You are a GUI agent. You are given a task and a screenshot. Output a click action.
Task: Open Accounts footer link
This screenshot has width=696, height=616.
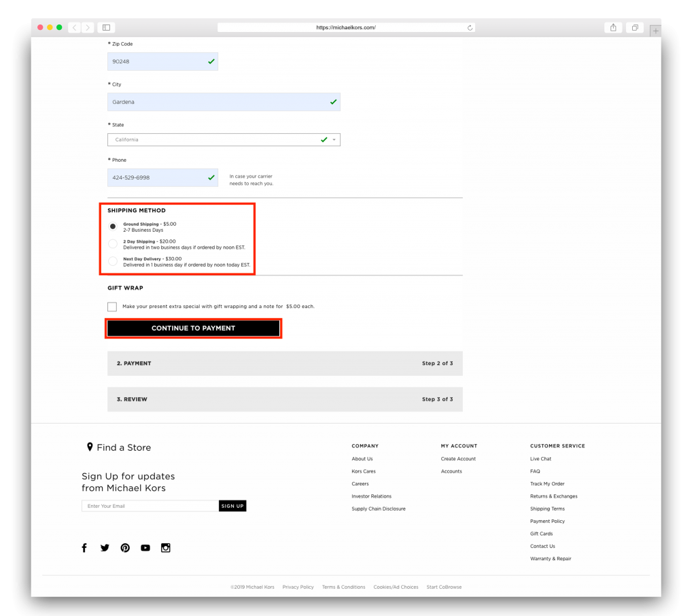tap(451, 471)
